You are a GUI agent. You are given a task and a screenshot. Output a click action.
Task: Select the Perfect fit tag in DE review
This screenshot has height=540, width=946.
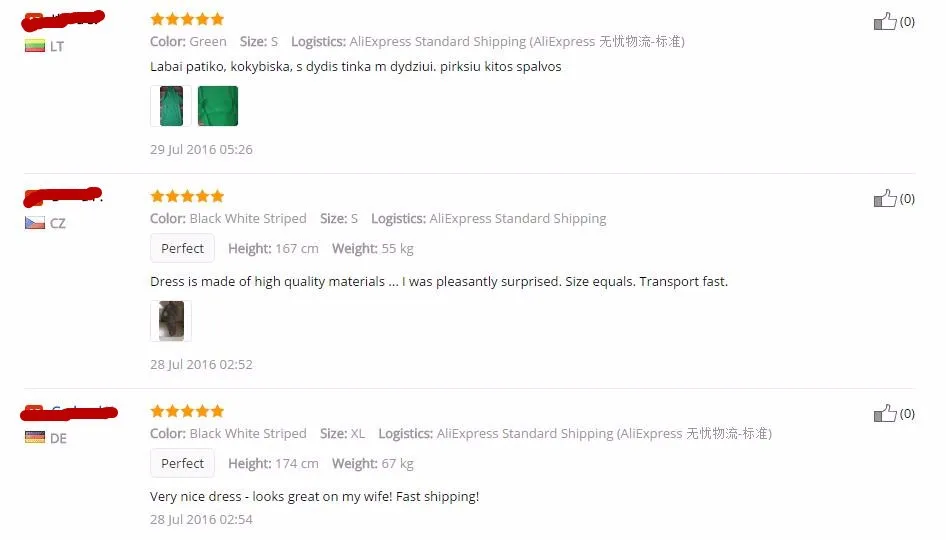(x=182, y=463)
